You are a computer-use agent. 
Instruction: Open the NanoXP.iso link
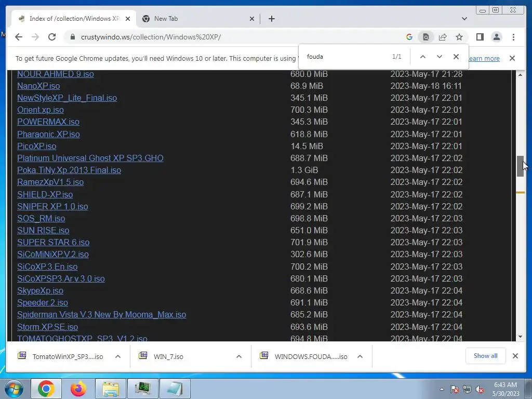(38, 86)
